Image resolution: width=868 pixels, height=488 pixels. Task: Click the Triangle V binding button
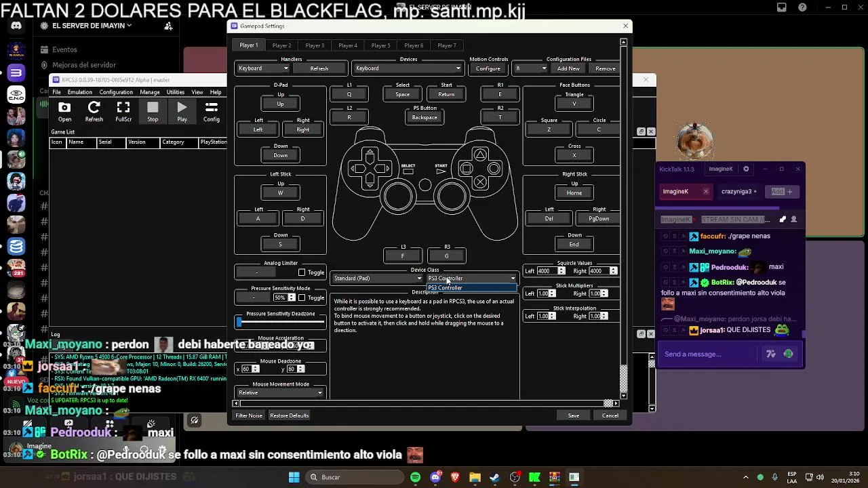[x=574, y=104]
